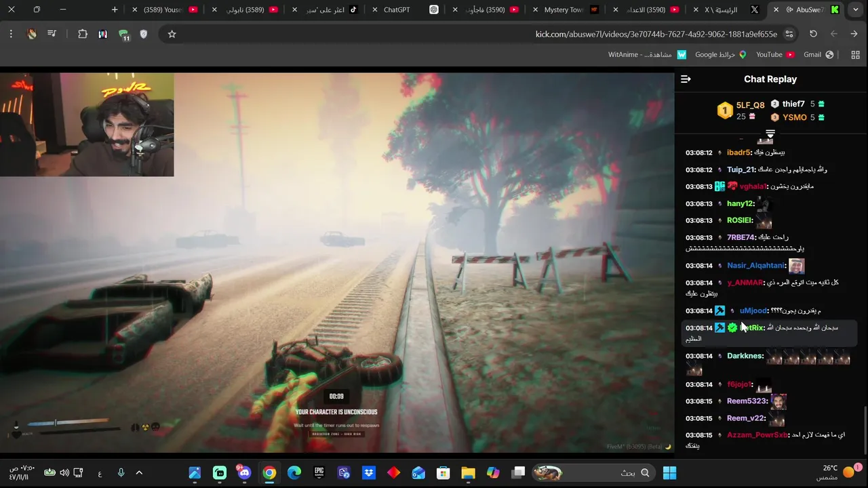Open chat user Tuip_21

tap(741, 169)
